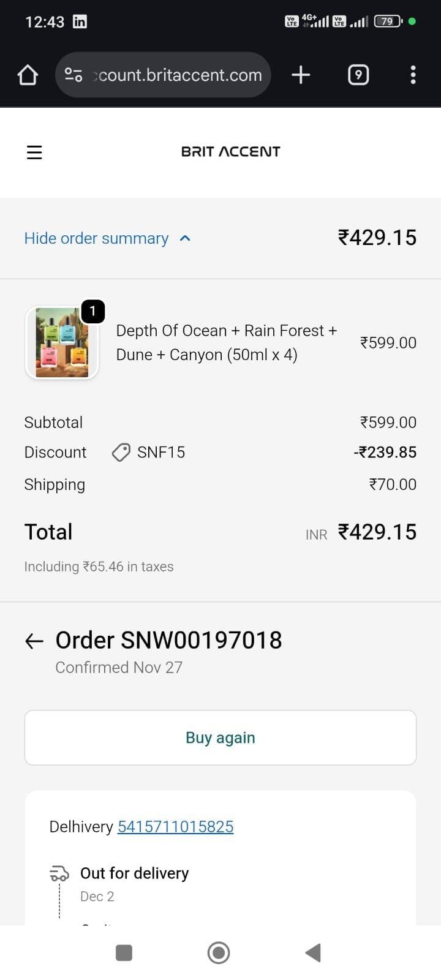Click the Brit Accent logo
This screenshot has height=980, width=441.
[x=231, y=152]
